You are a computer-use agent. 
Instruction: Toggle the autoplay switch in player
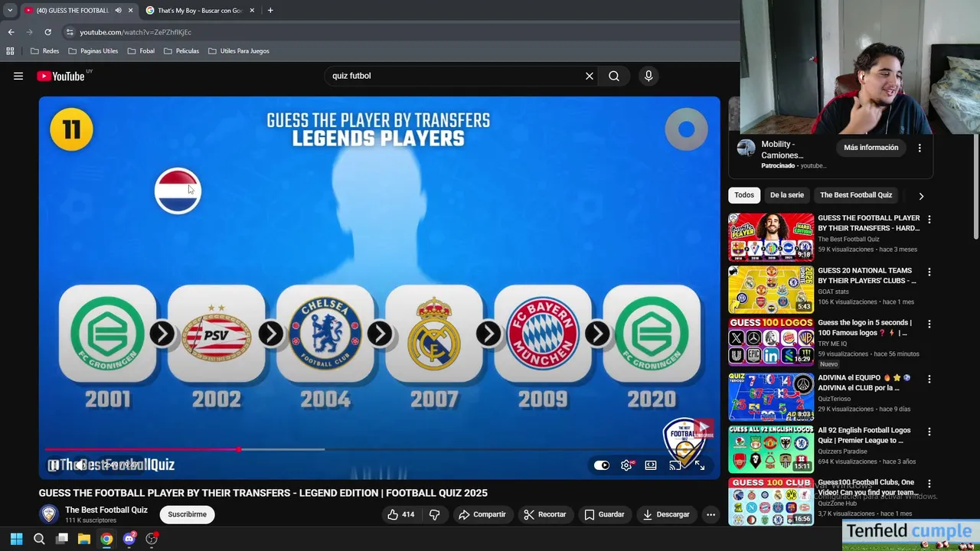(602, 465)
